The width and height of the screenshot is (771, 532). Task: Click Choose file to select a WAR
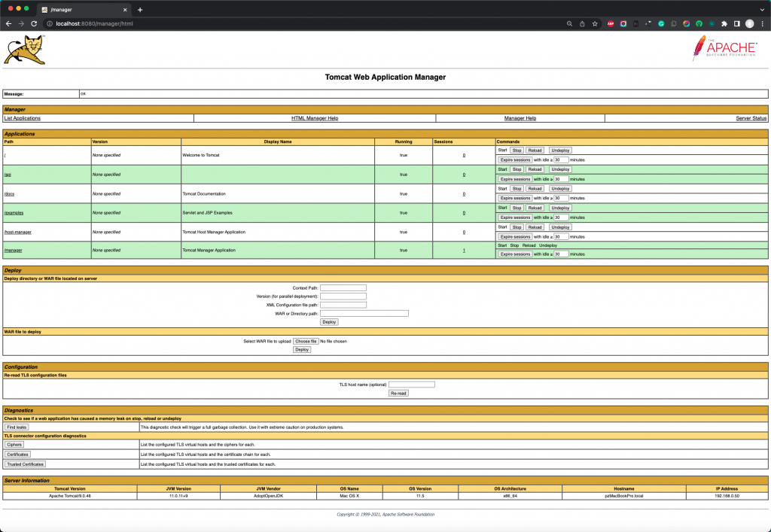[306, 342]
